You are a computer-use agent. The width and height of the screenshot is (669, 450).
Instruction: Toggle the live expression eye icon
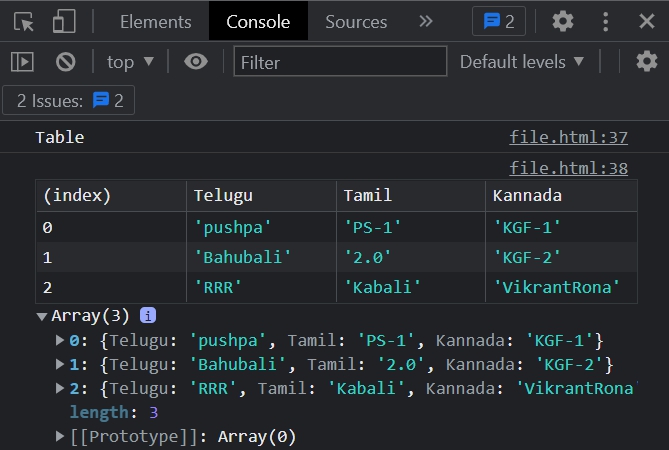[196, 62]
